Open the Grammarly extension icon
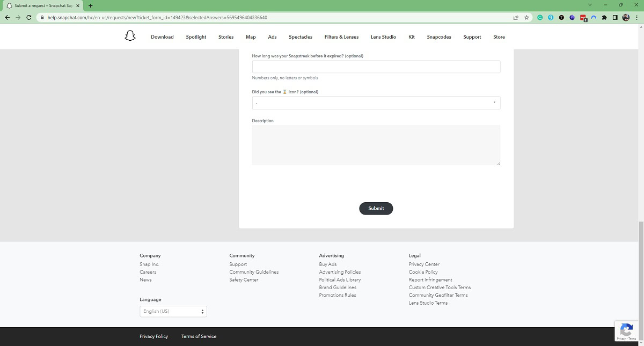Image resolution: width=644 pixels, height=346 pixels. (540, 17)
